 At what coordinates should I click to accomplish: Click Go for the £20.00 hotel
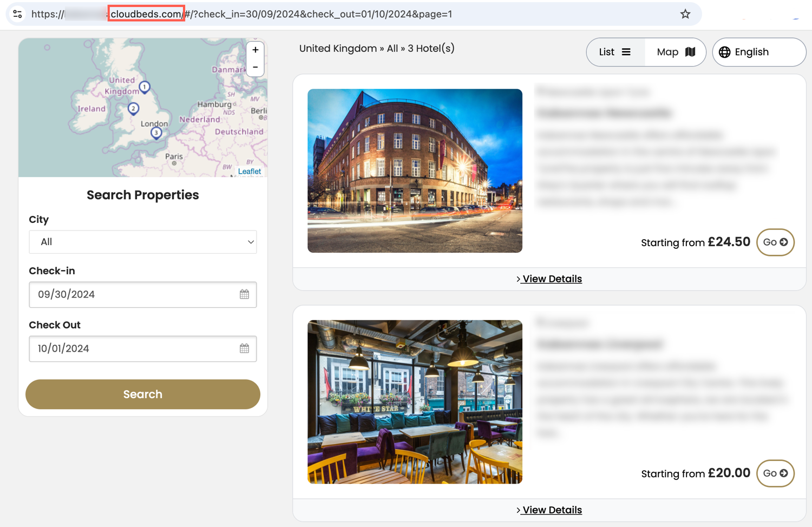click(x=775, y=473)
